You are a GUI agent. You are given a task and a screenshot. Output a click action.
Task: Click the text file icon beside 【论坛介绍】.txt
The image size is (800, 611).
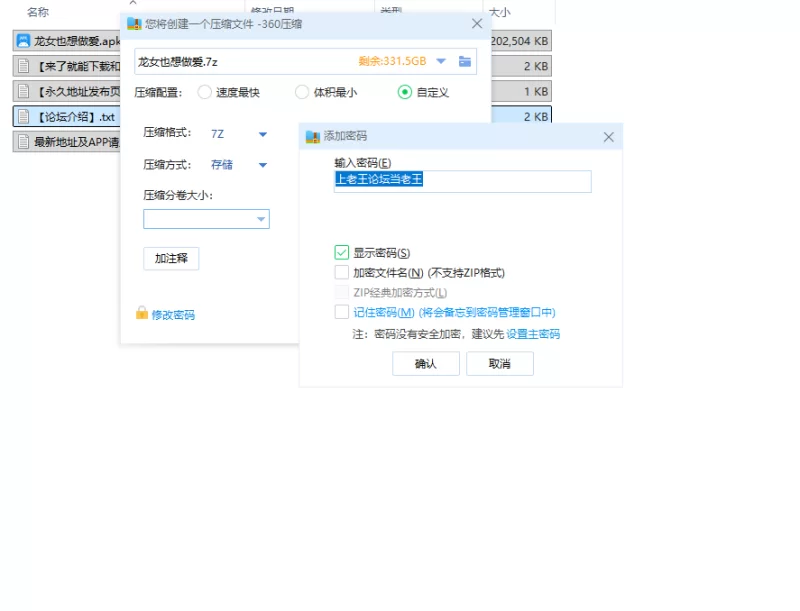(23, 117)
